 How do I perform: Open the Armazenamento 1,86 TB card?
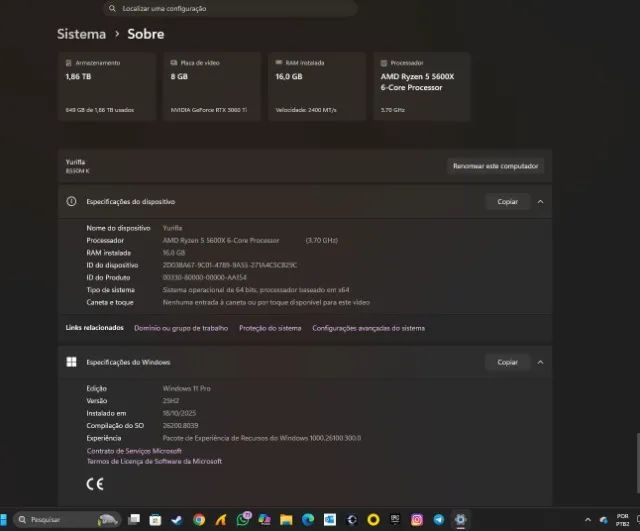tap(107, 87)
